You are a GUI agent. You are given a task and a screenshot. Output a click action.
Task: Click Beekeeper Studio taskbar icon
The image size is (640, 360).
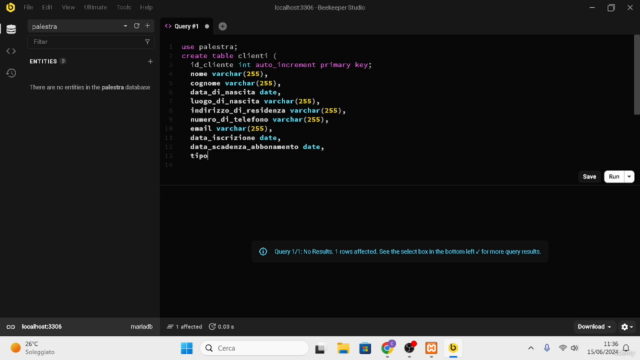click(x=453, y=348)
